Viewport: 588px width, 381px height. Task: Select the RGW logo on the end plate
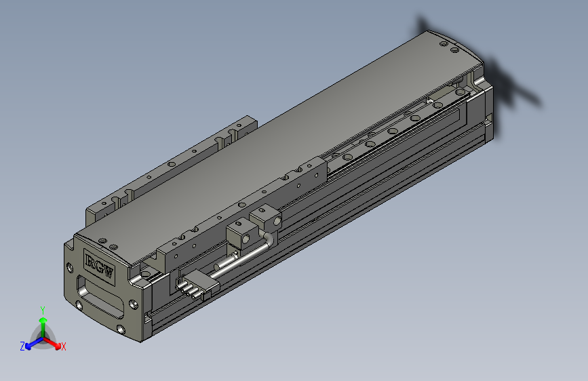click(100, 266)
